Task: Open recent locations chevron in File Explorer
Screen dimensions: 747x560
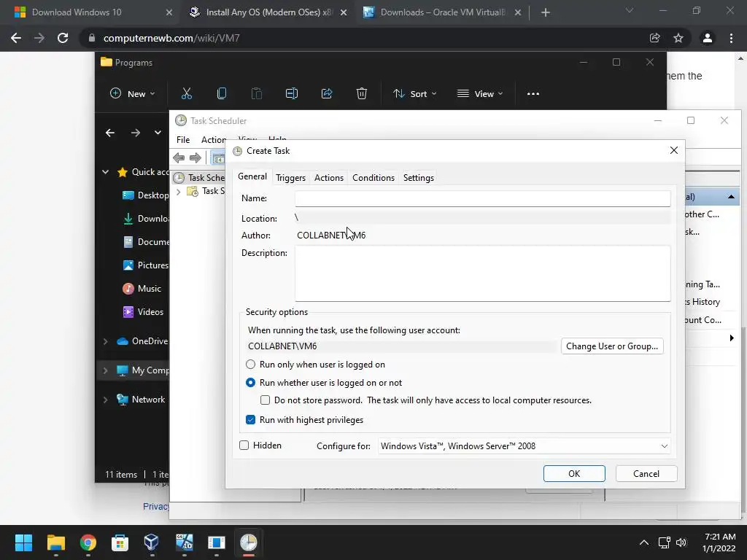Action: click(x=158, y=133)
